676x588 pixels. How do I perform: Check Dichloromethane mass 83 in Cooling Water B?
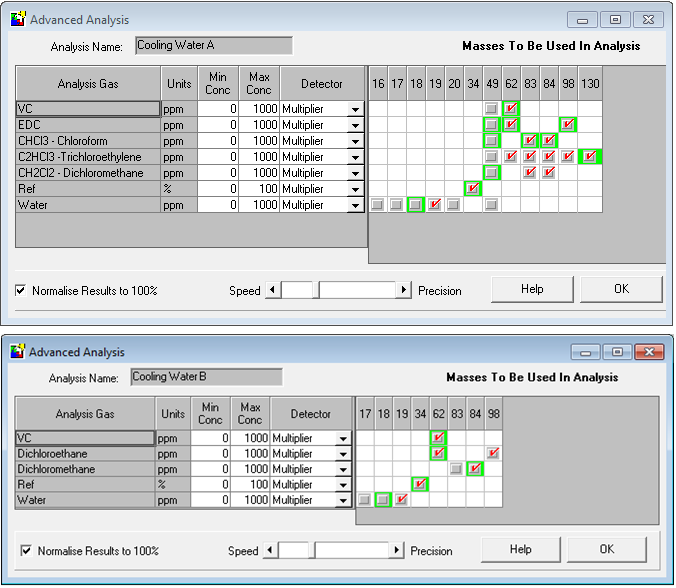(x=456, y=469)
